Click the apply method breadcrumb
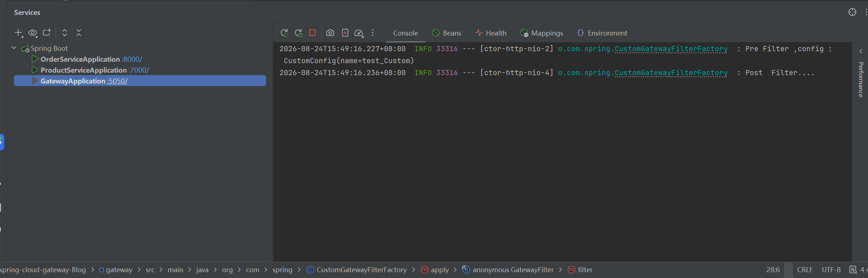Viewport: 868px width, 278px height. pos(435,270)
